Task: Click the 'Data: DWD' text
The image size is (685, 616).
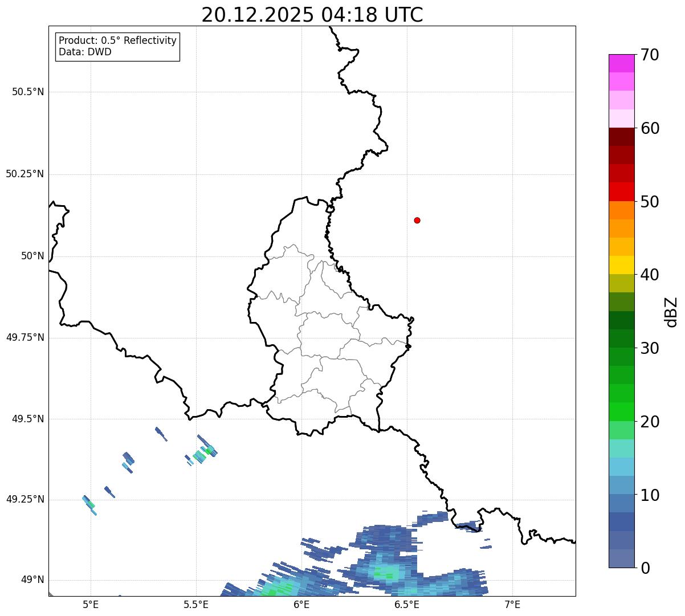Action: [x=85, y=52]
